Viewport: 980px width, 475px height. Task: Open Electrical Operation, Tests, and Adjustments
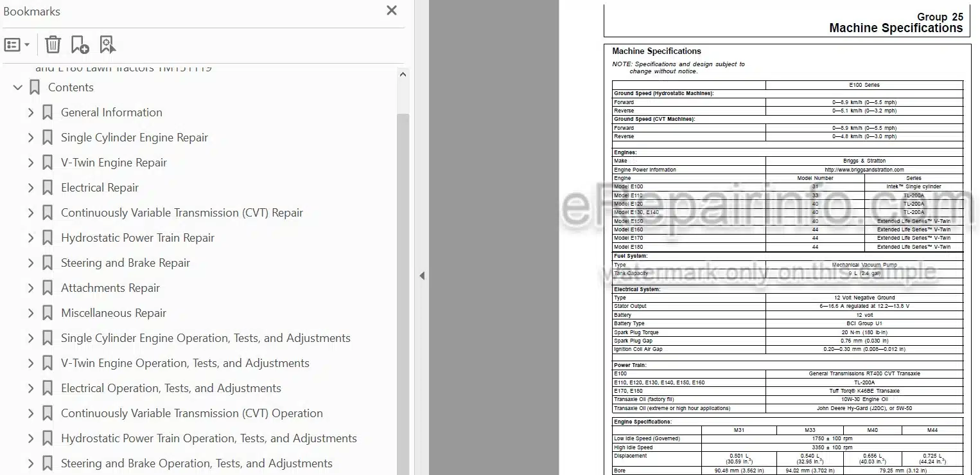(x=171, y=388)
